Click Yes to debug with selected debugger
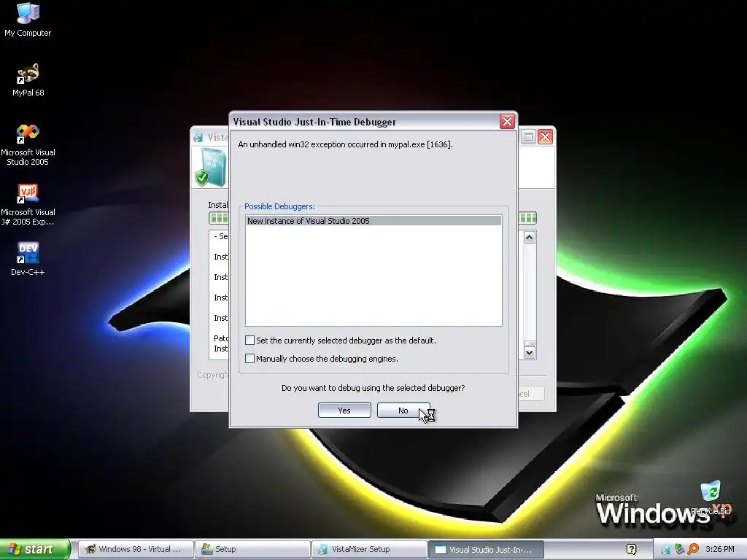Screen dimensions: 747x560 (344, 411)
